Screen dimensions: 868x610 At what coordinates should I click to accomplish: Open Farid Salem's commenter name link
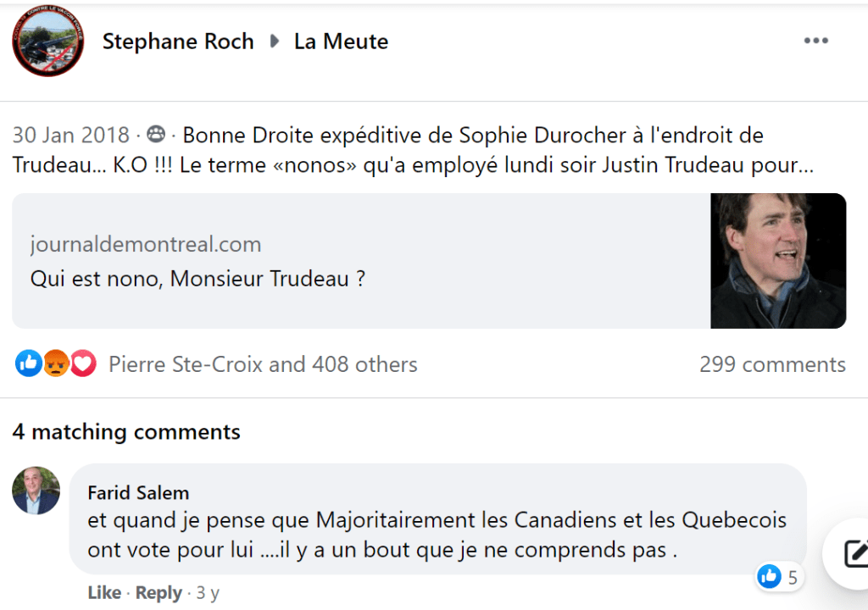(138, 493)
